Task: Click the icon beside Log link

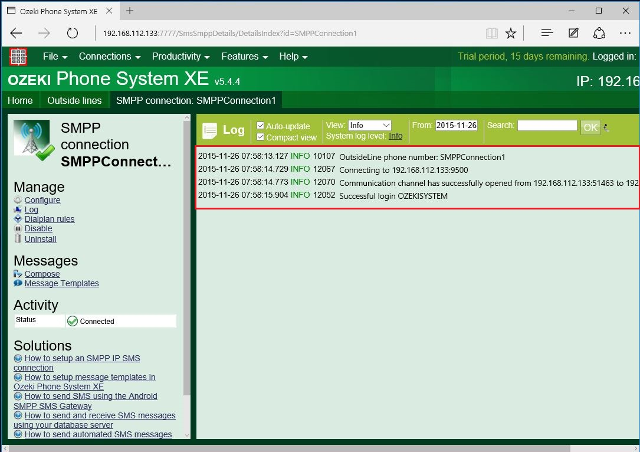Action: [x=18, y=209]
